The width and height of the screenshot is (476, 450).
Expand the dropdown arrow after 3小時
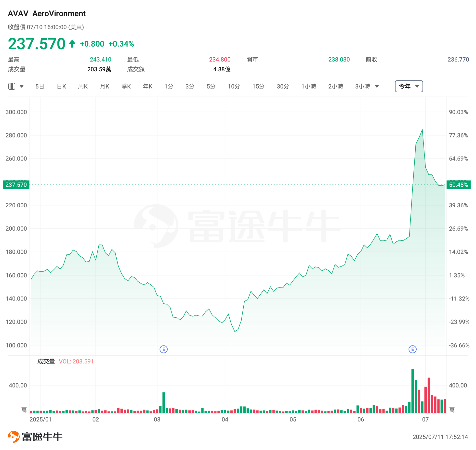click(377, 86)
